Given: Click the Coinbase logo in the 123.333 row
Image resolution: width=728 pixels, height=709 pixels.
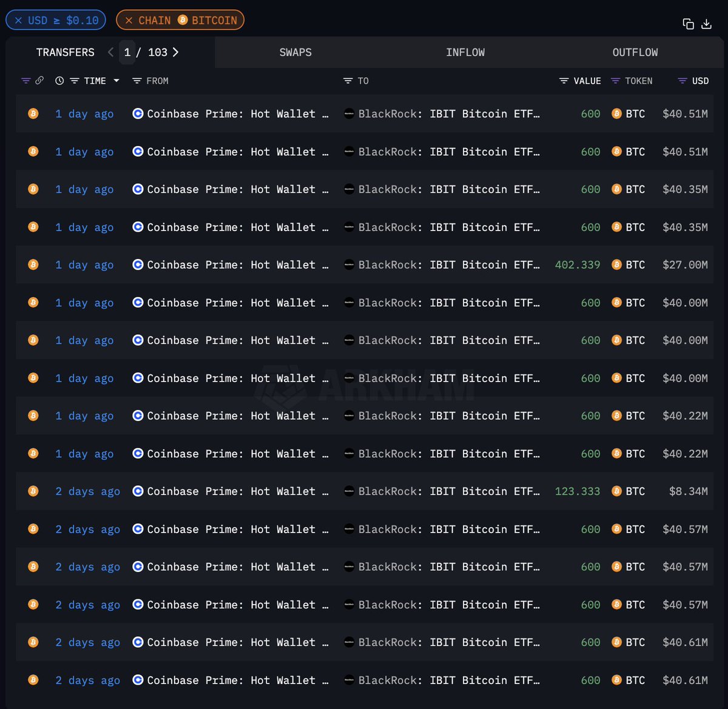Looking at the screenshot, I should [x=138, y=491].
